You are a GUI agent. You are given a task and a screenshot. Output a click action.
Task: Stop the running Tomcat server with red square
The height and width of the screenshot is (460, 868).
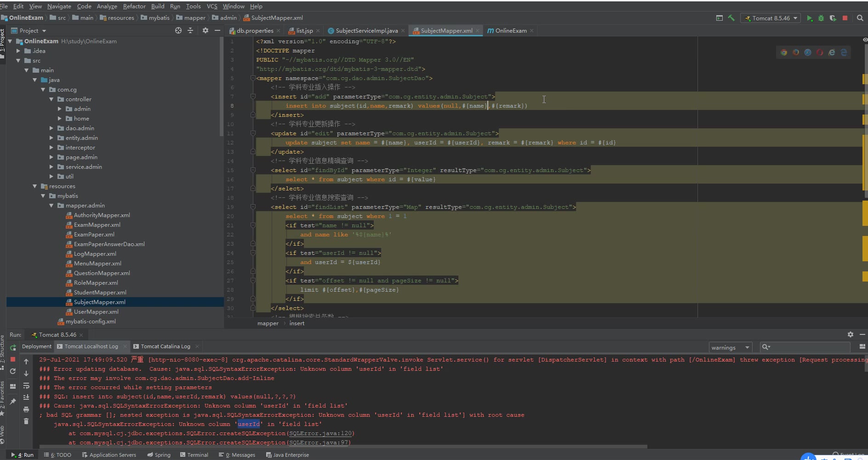(845, 18)
